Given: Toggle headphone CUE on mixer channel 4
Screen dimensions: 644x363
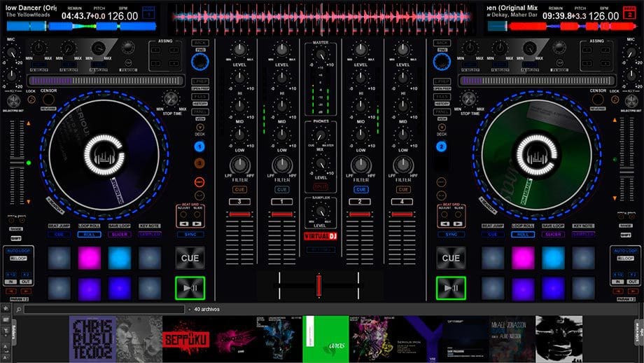Looking at the screenshot, I should tap(403, 189).
